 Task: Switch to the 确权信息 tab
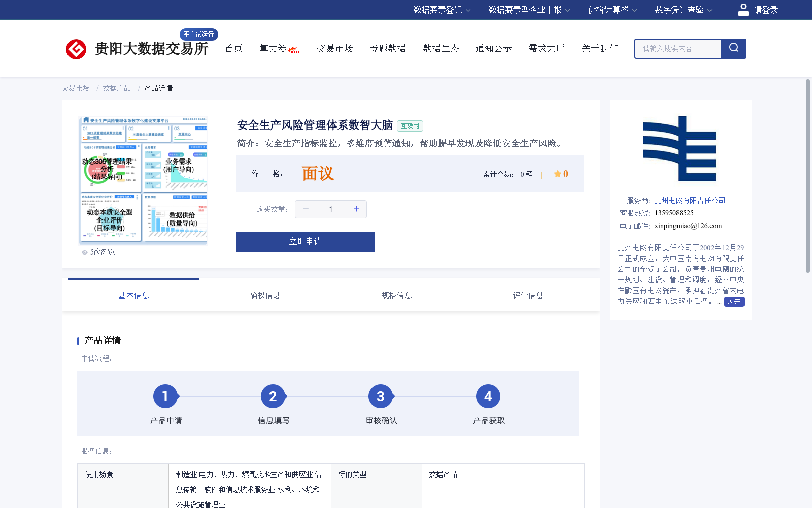point(265,295)
